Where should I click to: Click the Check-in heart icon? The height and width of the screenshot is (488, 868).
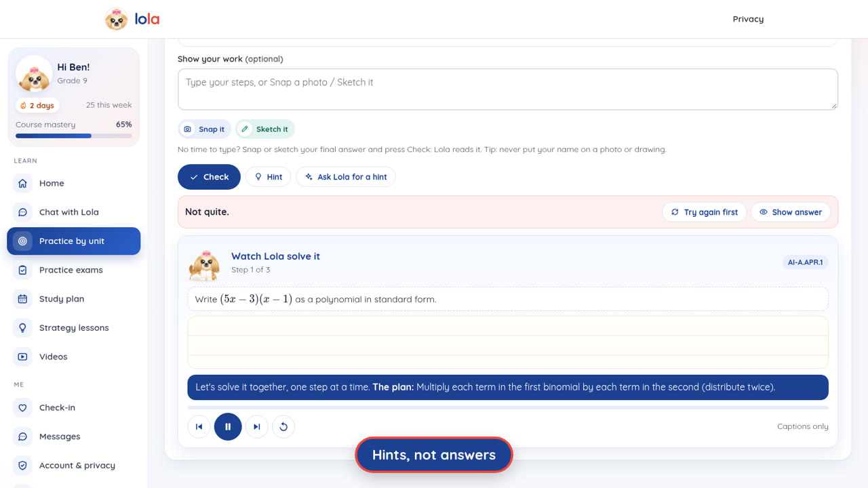point(22,407)
